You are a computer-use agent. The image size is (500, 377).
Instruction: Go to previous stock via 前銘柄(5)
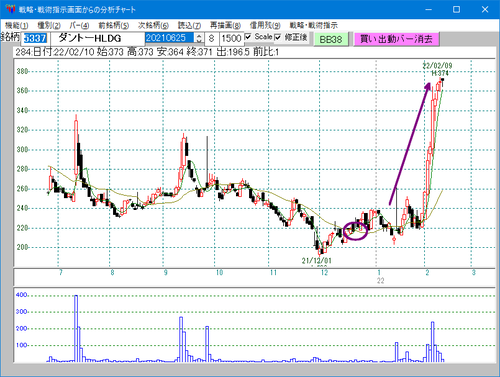[x=113, y=25]
